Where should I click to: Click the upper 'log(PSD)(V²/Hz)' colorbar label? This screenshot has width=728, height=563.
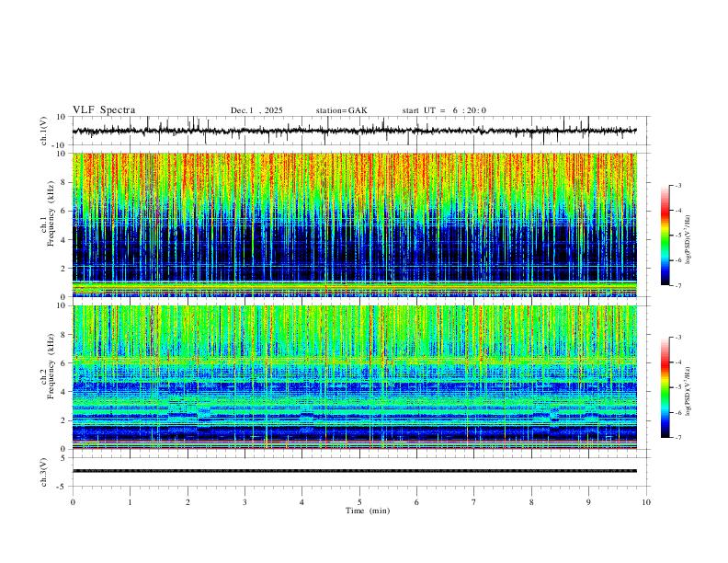coord(688,239)
